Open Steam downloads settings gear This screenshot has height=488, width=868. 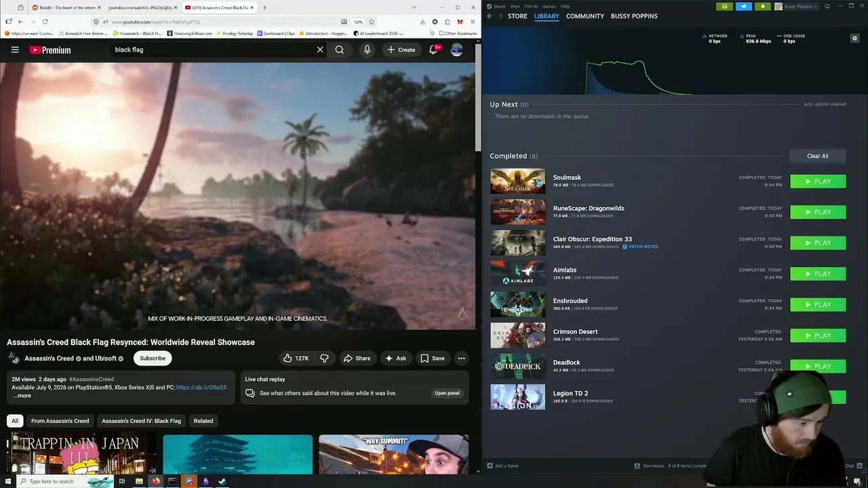pos(854,38)
